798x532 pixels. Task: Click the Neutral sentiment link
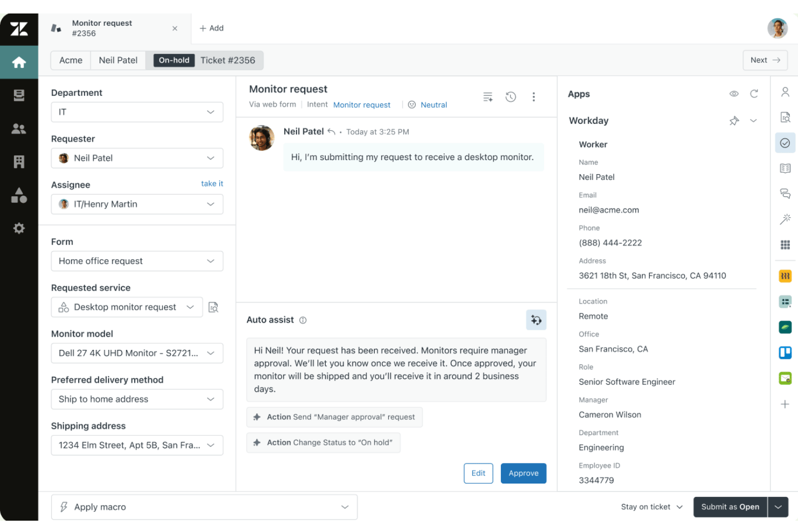tap(434, 105)
